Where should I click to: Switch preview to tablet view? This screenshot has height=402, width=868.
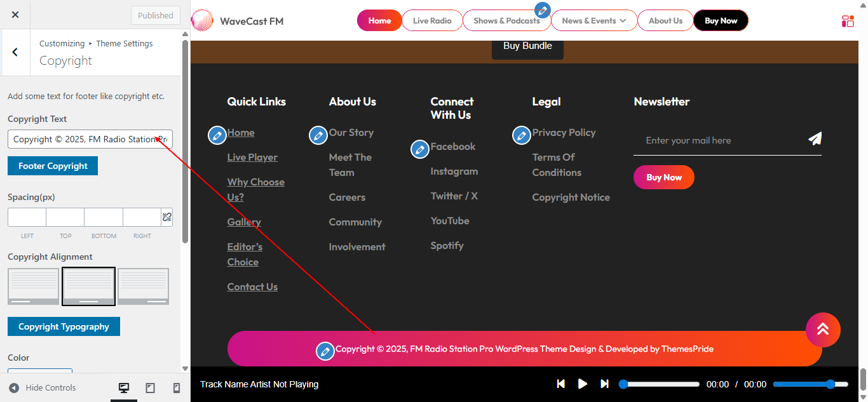150,387
